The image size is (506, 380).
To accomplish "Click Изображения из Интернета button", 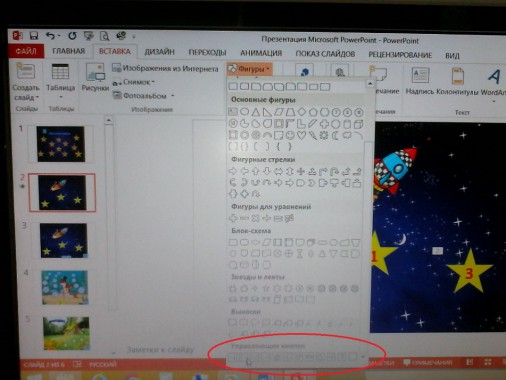I will (165, 68).
